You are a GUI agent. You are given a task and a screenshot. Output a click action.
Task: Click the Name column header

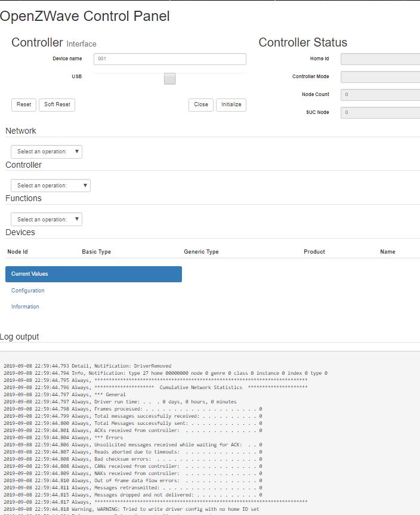[x=388, y=252]
